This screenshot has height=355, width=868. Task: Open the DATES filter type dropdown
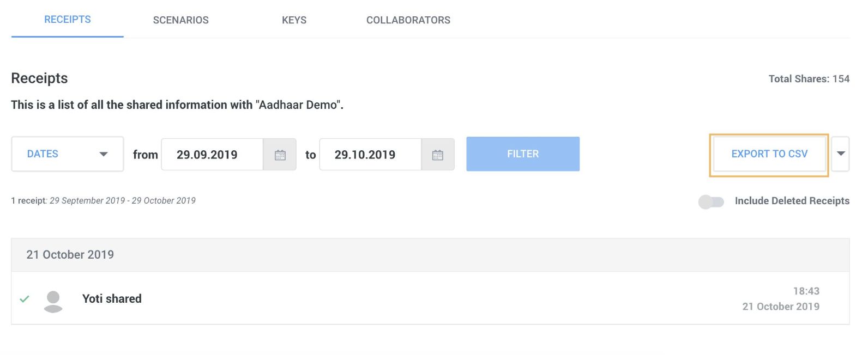68,154
